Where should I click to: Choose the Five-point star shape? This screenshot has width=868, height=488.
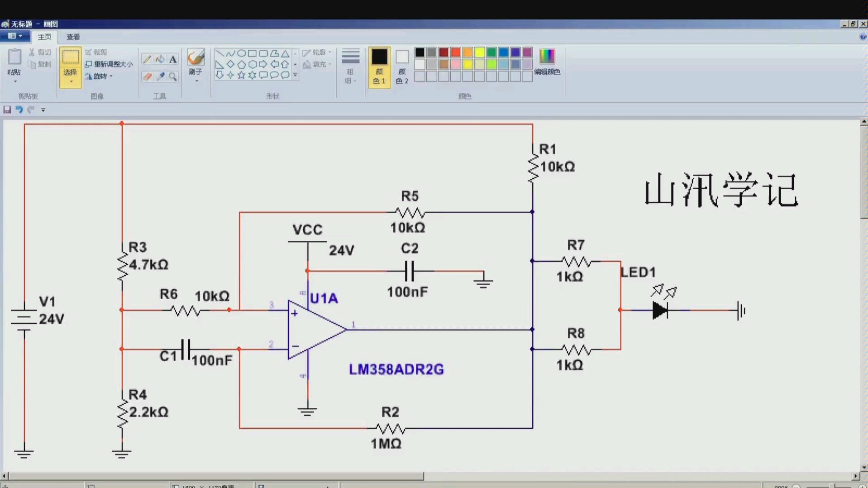click(x=241, y=75)
